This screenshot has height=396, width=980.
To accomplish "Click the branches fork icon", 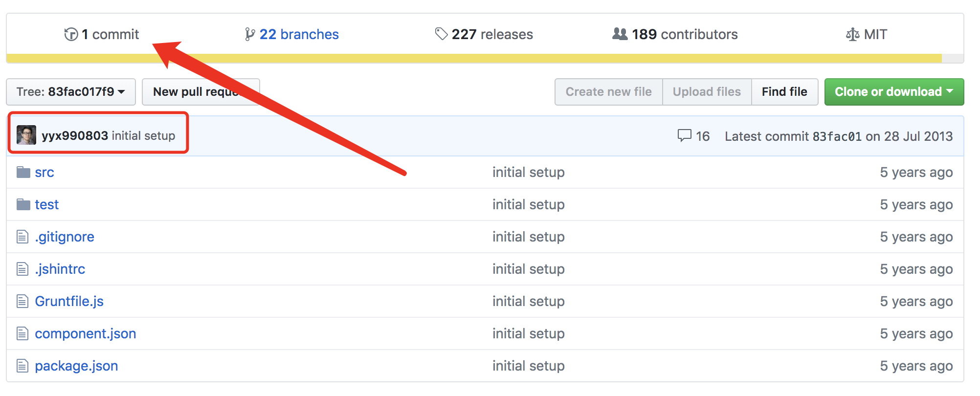I will 249,34.
